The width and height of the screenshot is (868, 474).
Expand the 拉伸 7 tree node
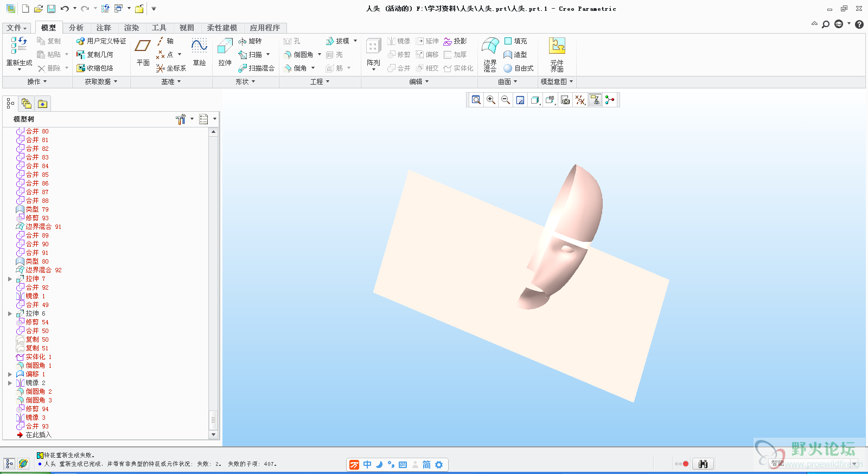click(10, 279)
